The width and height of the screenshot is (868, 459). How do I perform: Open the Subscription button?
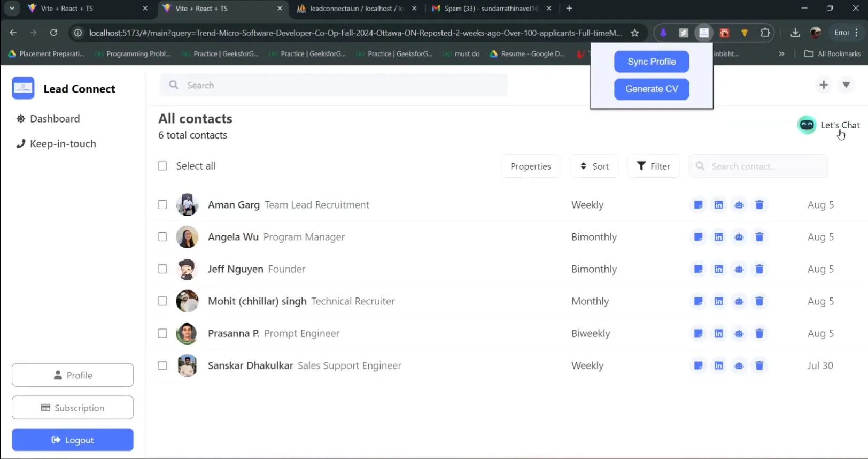click(x=73, y=408)
